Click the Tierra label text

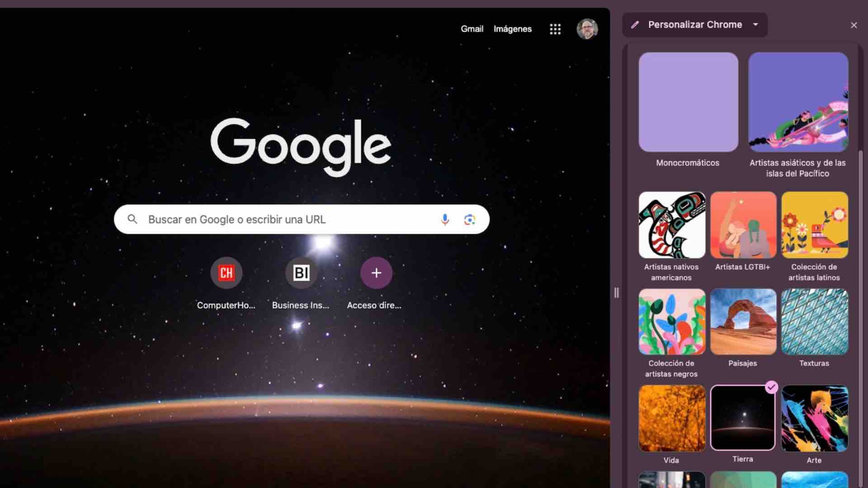click(743, 459)
